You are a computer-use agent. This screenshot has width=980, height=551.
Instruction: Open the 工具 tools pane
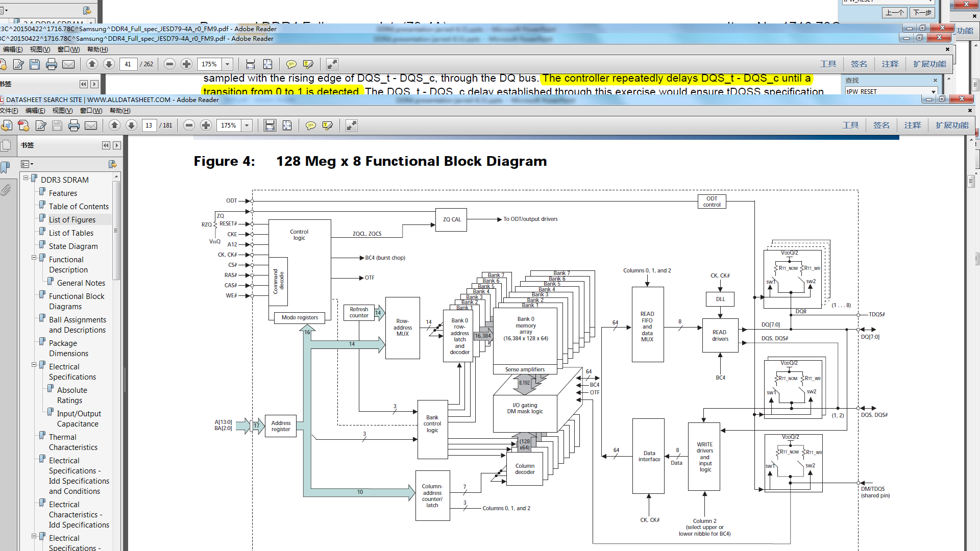pyautogui.click(x=850, y=126)
